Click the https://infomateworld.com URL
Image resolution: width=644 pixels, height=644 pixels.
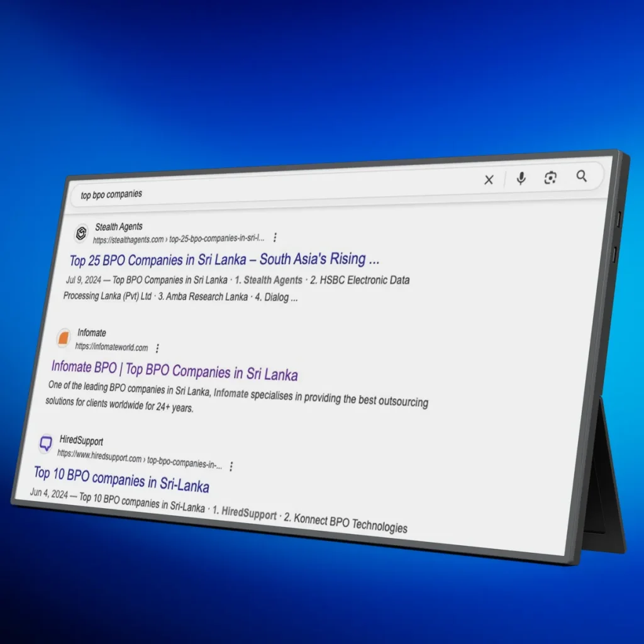click(x=111, y=347)
